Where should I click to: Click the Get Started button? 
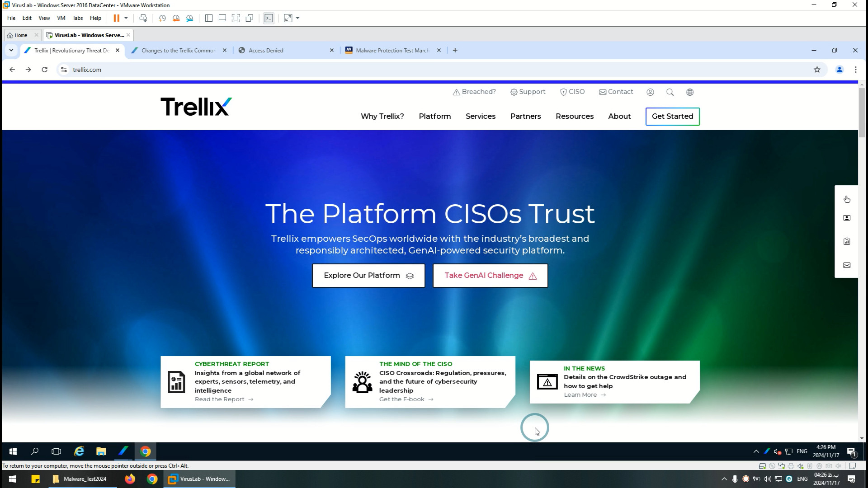pos(673,117)
